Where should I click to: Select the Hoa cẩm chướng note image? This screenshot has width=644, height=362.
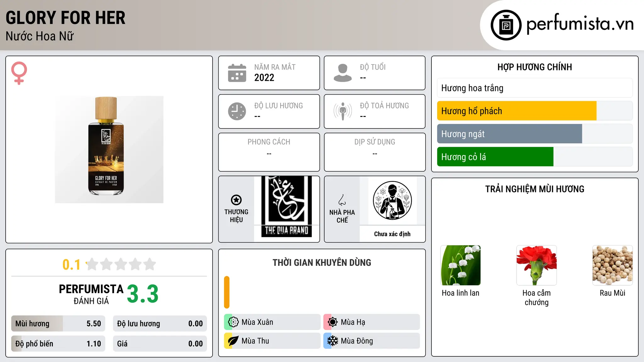click(536, 265)
